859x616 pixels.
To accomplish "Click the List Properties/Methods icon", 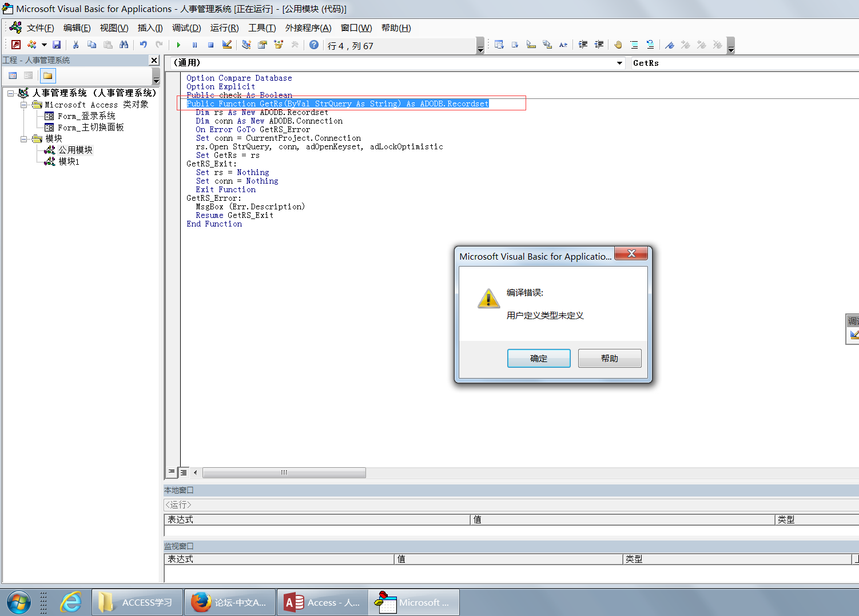I will point(499,45).
